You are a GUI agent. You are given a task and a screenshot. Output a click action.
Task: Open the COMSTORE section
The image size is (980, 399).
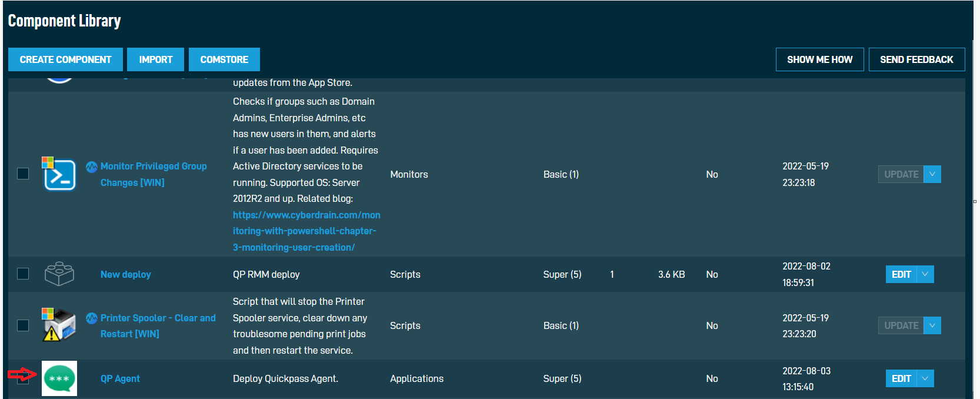click(224, 59)
